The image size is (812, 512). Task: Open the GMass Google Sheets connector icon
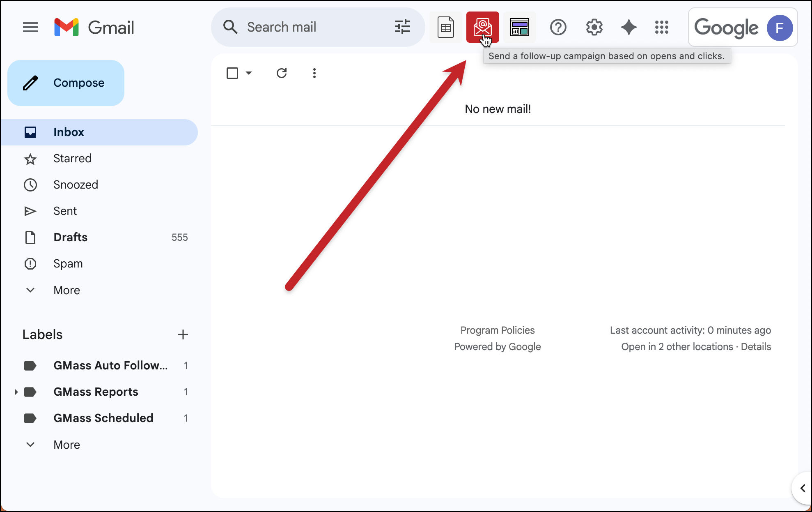pos(445,27)
